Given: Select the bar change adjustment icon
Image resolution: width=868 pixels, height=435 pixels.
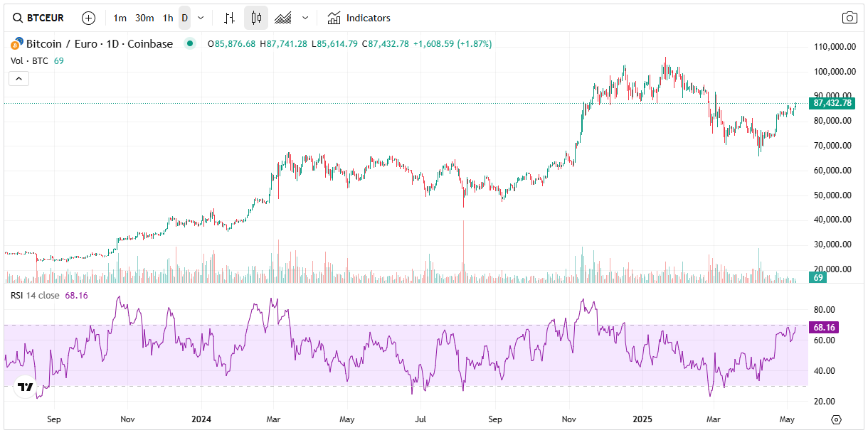Looking at the screenshot, I should point(229,17).
